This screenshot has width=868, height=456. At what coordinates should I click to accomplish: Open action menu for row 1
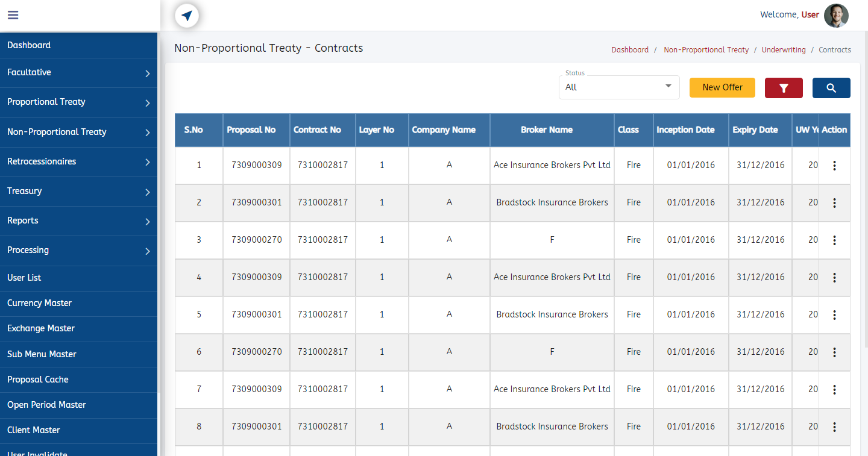click(834, 166)
